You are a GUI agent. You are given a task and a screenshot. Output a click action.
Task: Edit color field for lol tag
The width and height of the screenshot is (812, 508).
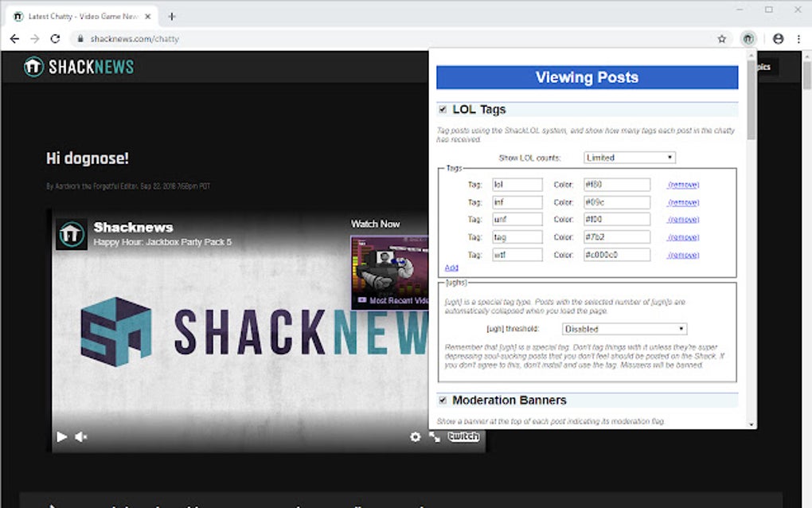pyautogui.click(x=617, y=185)
